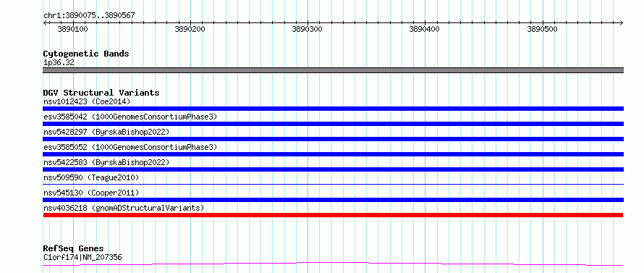Click the blue bar under nsv545130

click(333, 200)
